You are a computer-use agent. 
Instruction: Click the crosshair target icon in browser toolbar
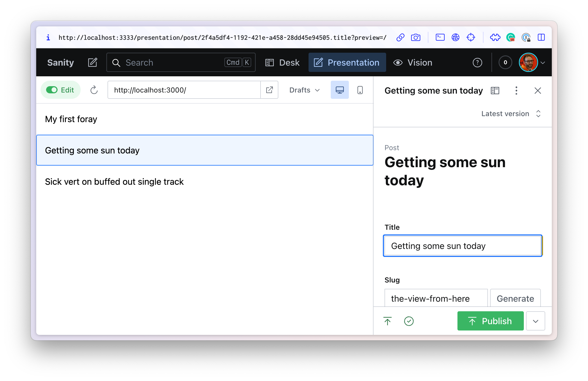tap(471, 37)
